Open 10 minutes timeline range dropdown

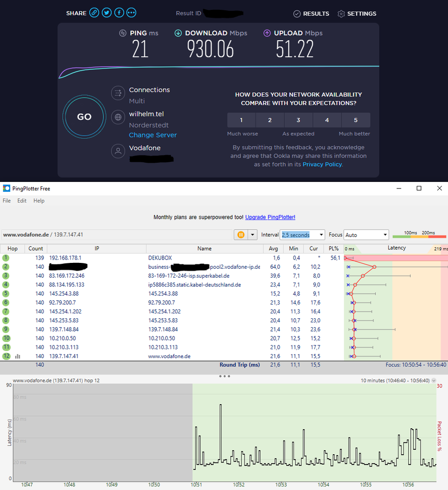coord(434,380)
